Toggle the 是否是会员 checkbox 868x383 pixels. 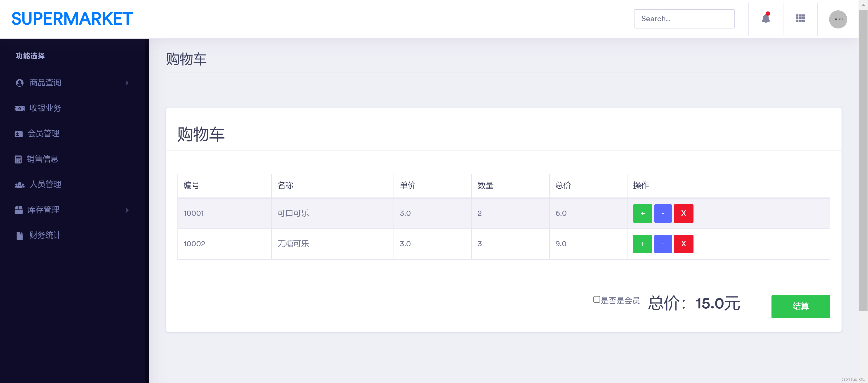597,299
